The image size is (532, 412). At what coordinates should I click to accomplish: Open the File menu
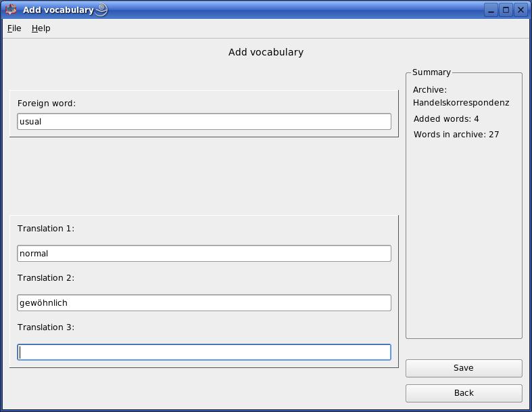(14, 28)
